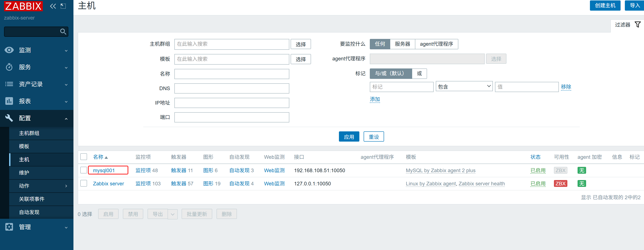This screenshot has height=250, width=644.
Task: Click the 创建主机 button
Action: pos(605,6)
